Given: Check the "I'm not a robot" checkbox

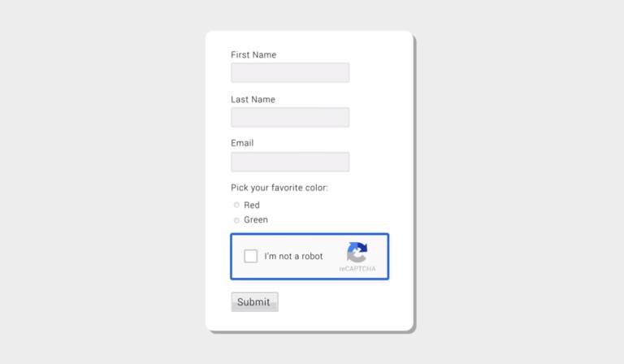Looking at the screenshot, I should coord(251,256).
